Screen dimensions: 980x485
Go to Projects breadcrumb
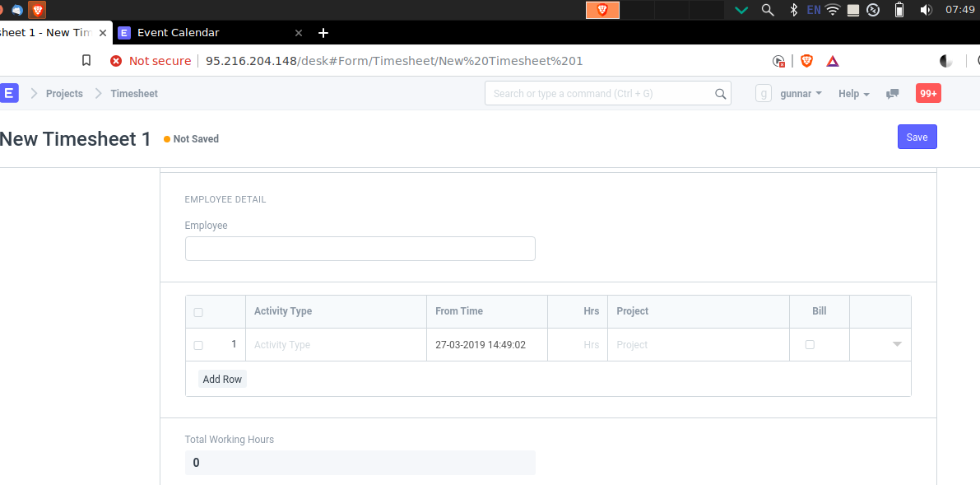coord(64,93)
